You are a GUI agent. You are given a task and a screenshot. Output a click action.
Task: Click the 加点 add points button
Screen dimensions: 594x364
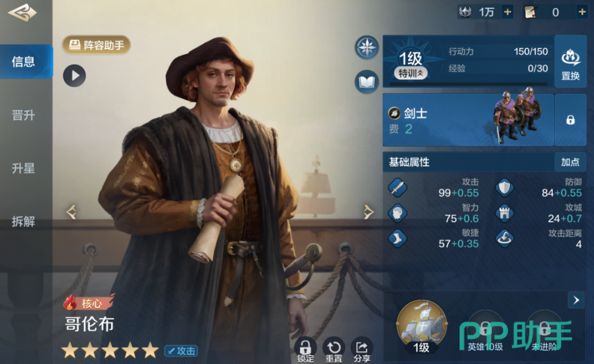click(x=570, y=162)
